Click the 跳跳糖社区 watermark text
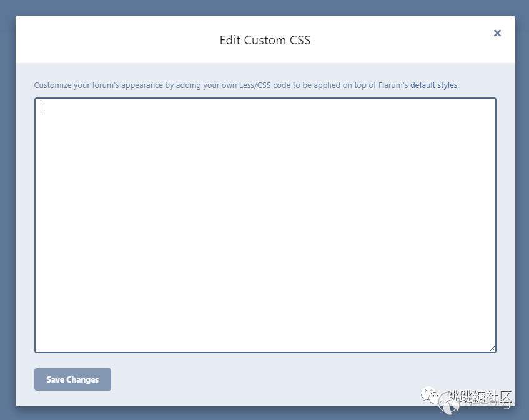The image size is (529, 420). 479,396
